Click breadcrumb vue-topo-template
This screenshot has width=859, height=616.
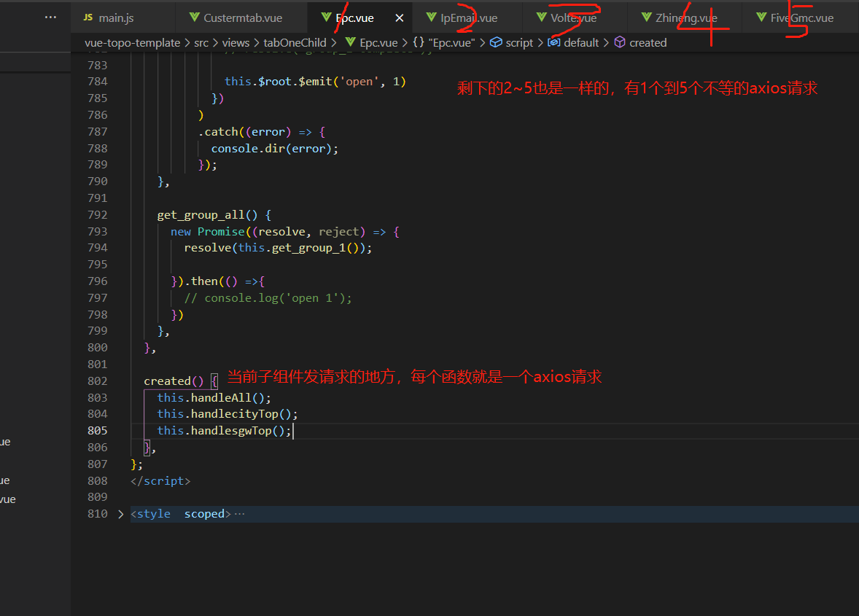132,43
